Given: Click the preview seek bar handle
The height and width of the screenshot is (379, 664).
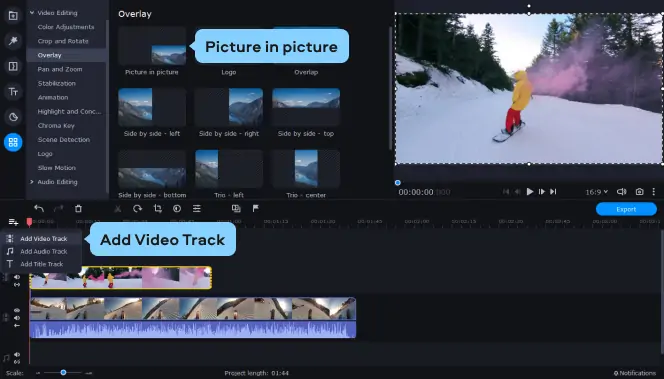Looking at the screenshot, I should 398,183.
